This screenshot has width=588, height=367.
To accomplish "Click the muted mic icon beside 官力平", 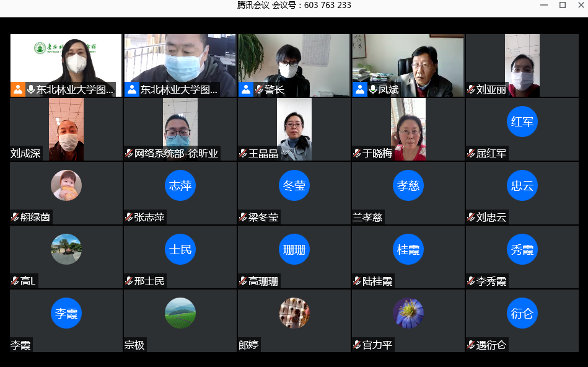I will [x=357, y=345].
